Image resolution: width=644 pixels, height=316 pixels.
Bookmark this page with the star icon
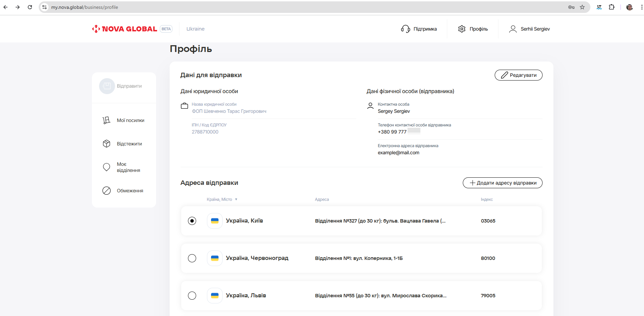tap(582, 7)
